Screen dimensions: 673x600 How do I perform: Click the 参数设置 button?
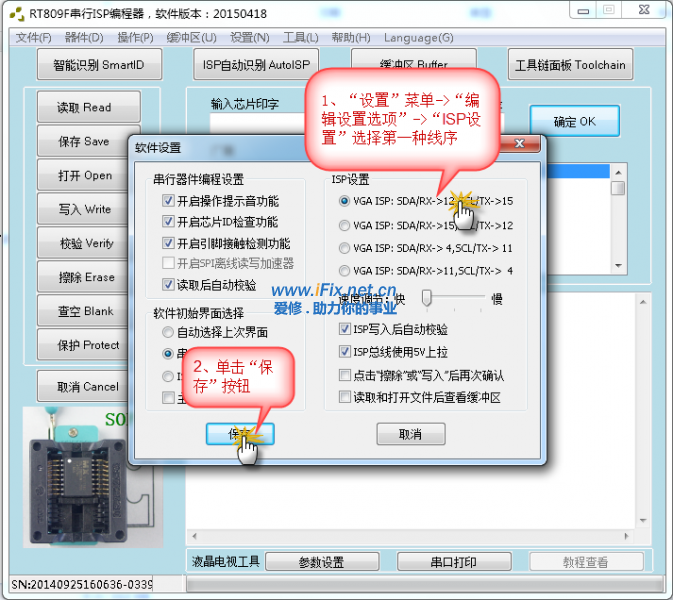321,562
